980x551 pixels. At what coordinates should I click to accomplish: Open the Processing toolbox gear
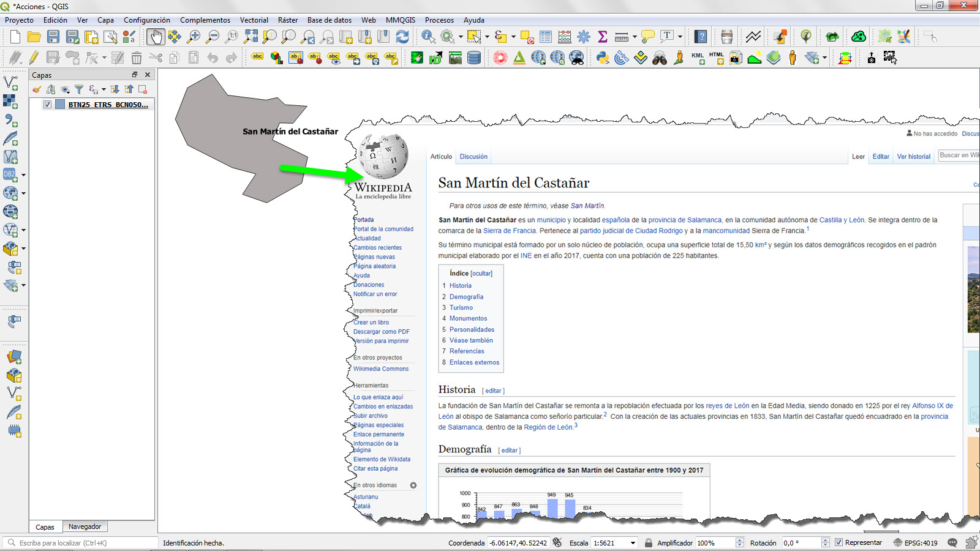(x=584, y=37)
